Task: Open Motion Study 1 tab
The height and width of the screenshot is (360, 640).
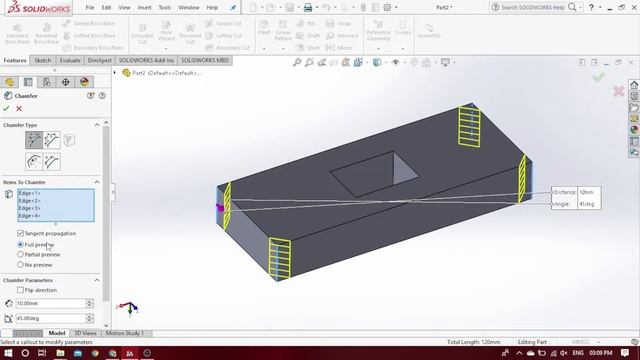Action: pyautogui.click(x=125, y=333)
